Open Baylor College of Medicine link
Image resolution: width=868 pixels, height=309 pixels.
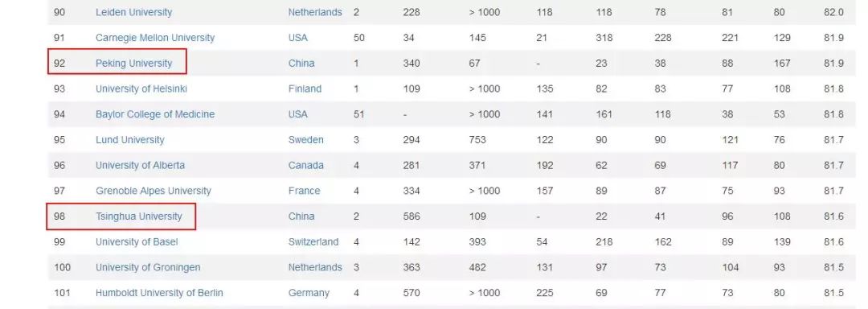tap(155, 114)
